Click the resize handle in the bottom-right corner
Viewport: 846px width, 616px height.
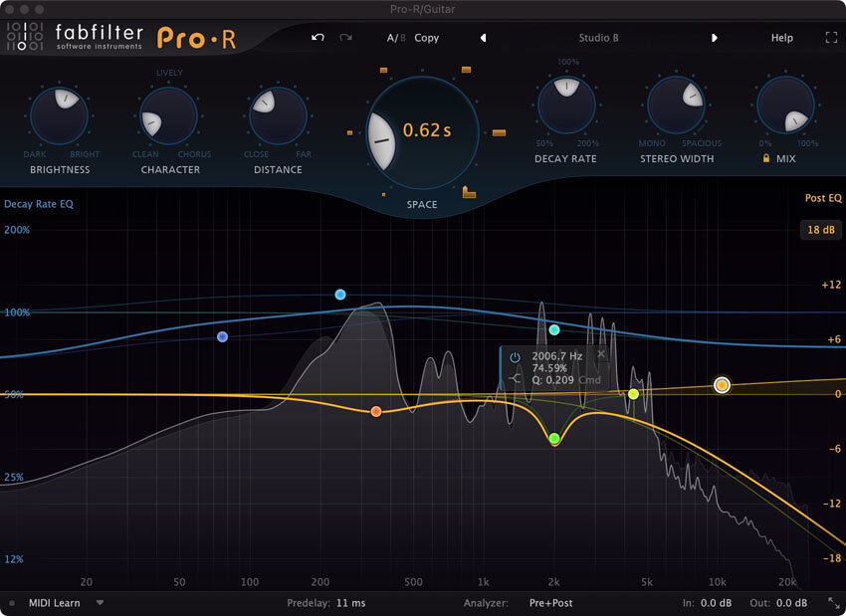(x=836, y=605)
